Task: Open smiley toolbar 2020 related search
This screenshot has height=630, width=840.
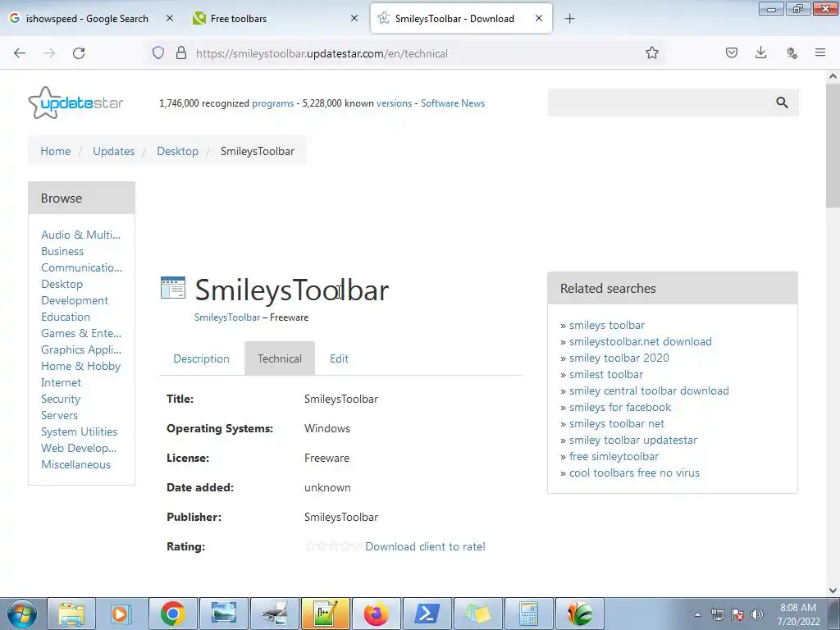Action: [x=619, y=358]
